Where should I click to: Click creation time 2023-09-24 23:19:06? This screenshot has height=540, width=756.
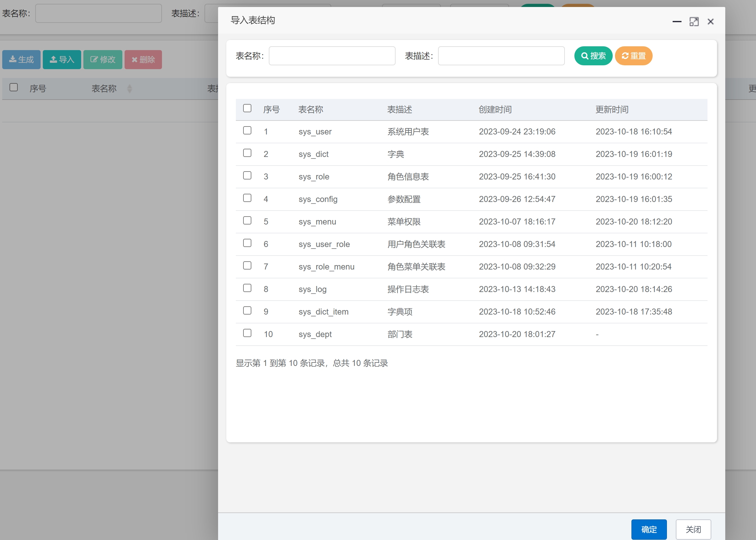(x=517, y=132)
